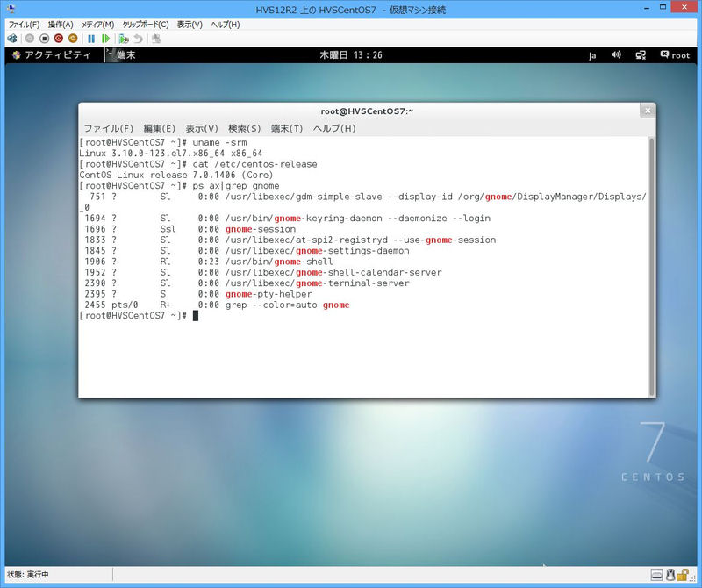Click the mouse icon in the status bar
The image size is (702, 588).
click(x=670, y=574)
